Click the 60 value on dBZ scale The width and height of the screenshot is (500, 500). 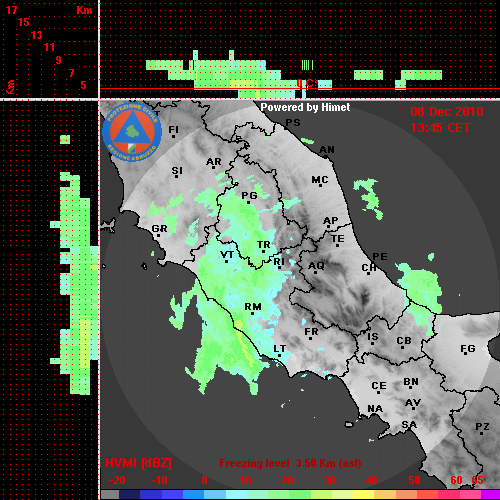tap(456, 480)
